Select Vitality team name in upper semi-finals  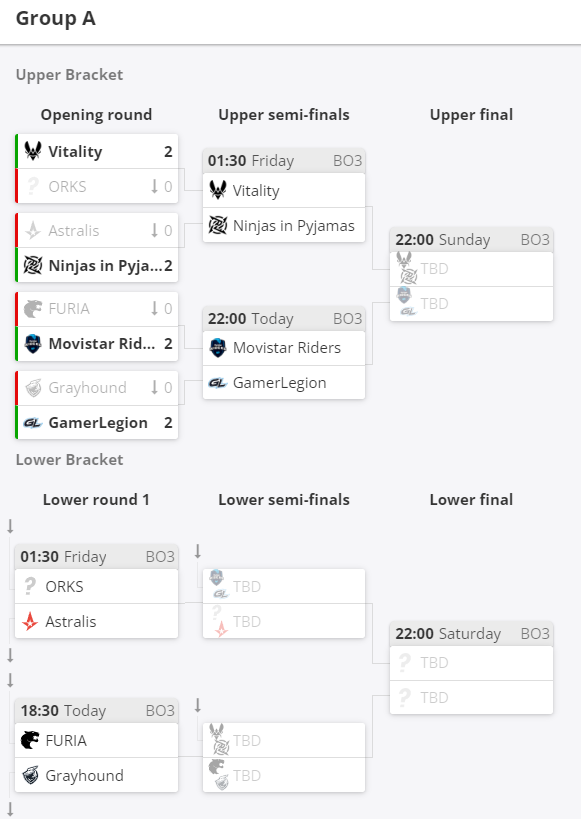(256, 191)
